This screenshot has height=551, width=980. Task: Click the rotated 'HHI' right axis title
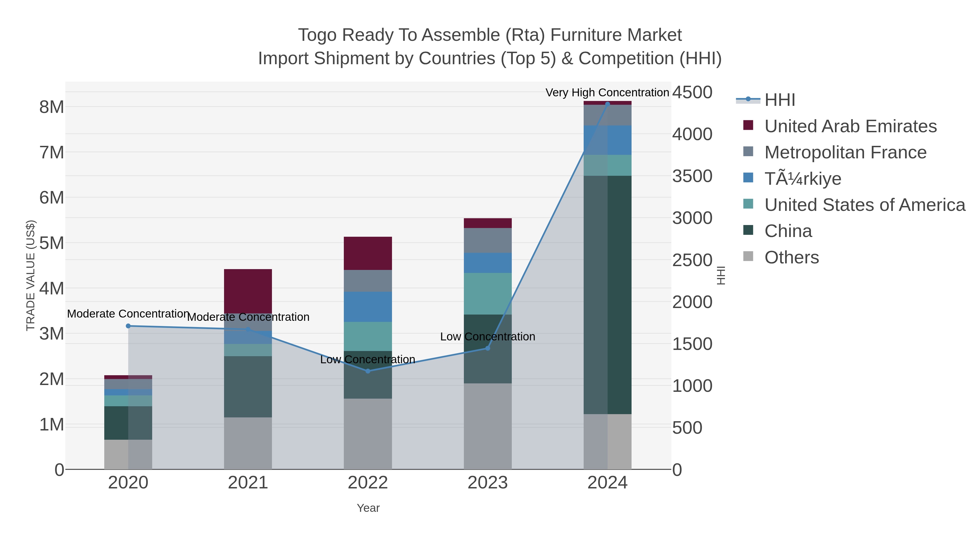pos(721,276)
